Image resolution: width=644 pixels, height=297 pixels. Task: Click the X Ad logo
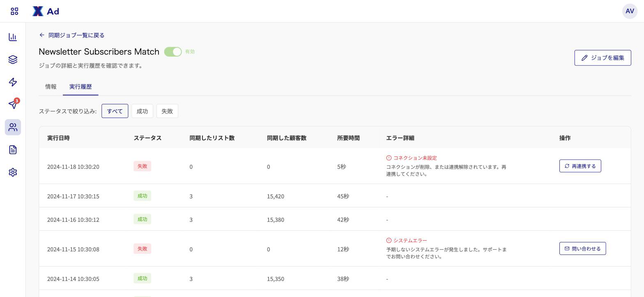46,11
